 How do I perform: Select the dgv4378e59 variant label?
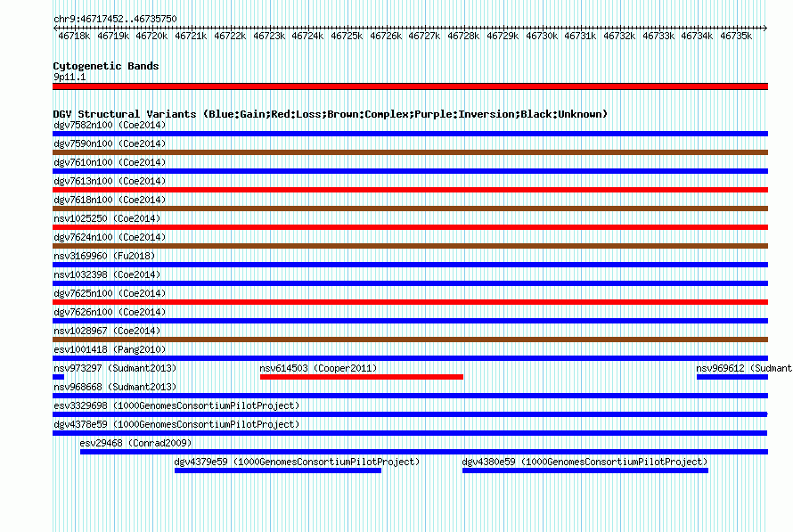click(176, 424)
